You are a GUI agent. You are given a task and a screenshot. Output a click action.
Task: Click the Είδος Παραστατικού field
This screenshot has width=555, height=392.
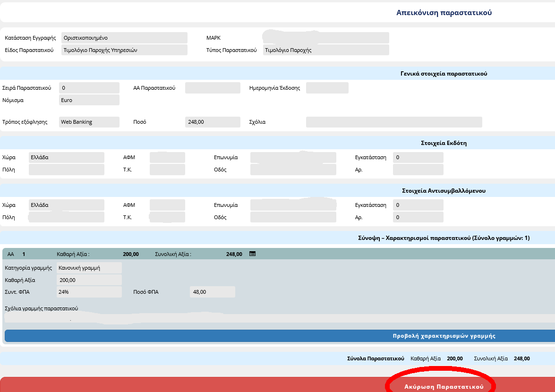(x=124, y=50)
